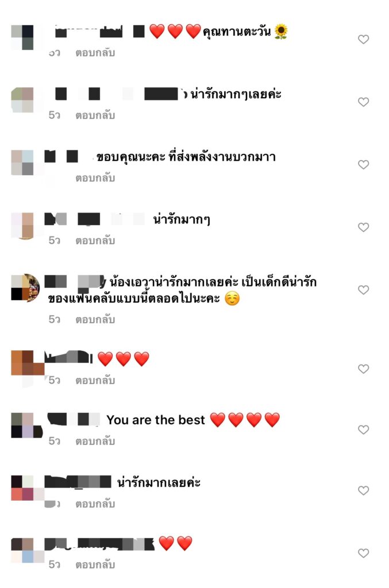Like the three red hearts comment
389x588 pixels.
click(x=363, y=369)
